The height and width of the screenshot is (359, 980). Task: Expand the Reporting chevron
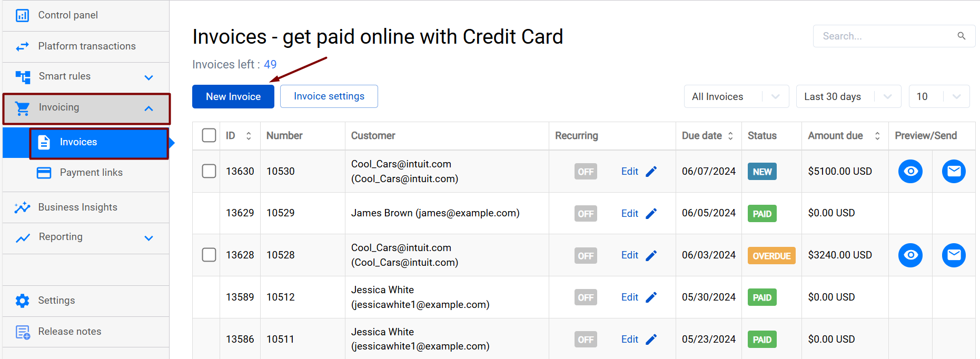[x=149, y=238]
